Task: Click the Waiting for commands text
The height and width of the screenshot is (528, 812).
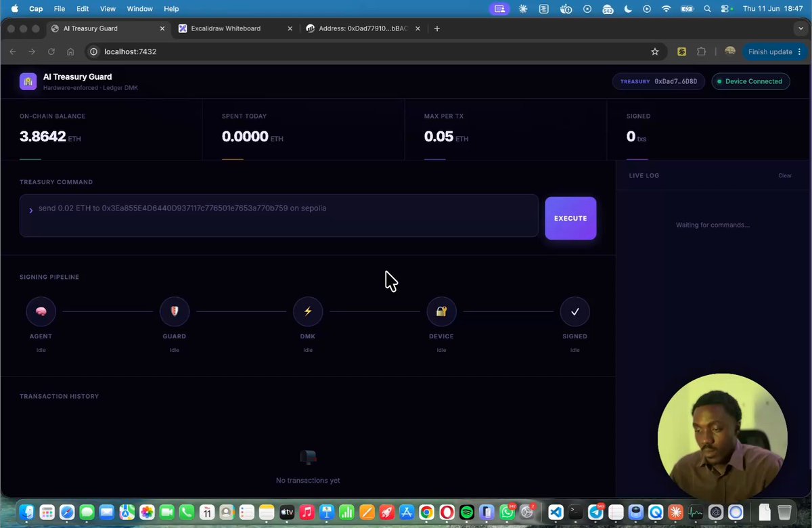Action: [713, 225]
